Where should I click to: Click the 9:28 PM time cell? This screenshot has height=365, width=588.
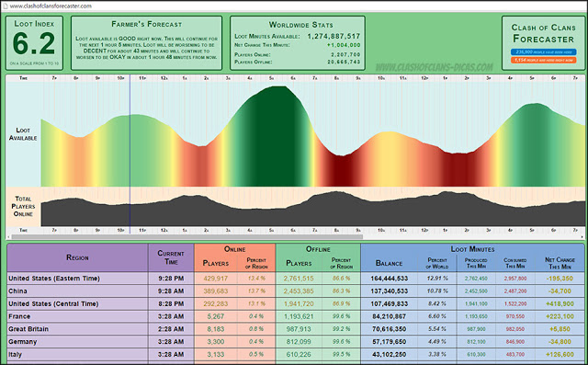point(171,279)
